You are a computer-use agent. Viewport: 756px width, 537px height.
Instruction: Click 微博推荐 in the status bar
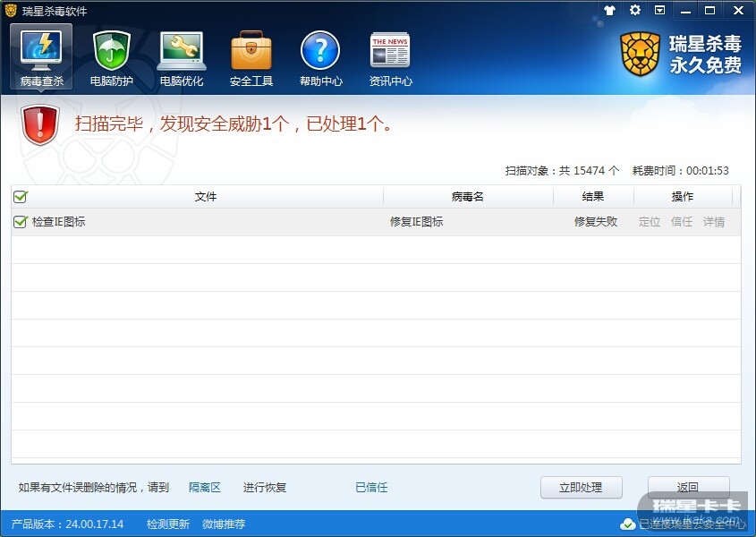coord(224,524)
